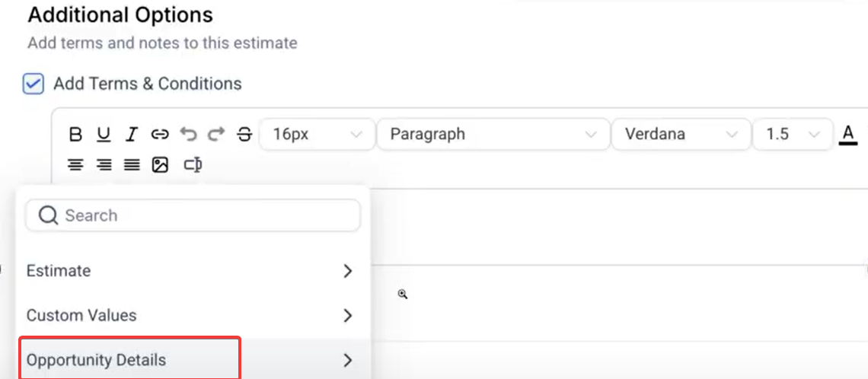
Task: Click the custom variable insert icon
Action: click(193, 164)
